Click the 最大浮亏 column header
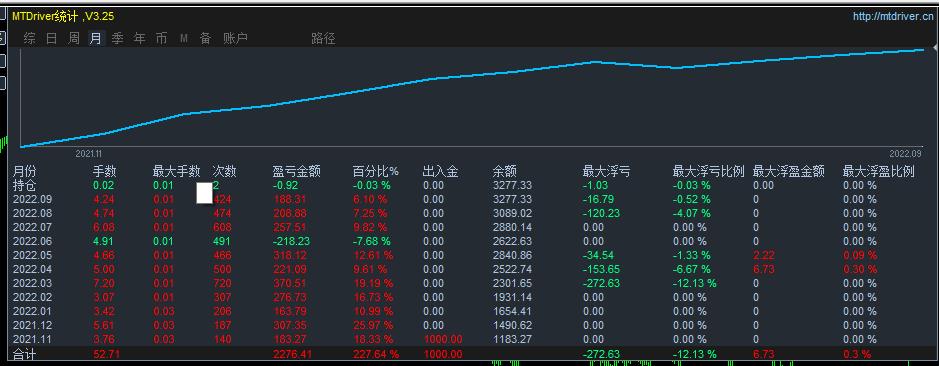The image size is (939, 366). point(606,172)
